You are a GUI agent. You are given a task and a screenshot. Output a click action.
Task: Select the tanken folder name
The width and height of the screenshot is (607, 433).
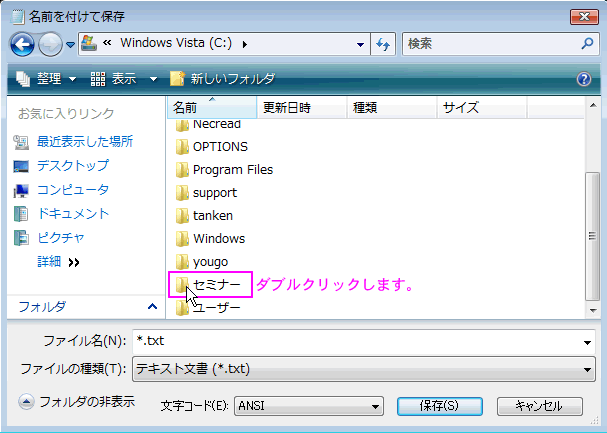click(213, 216)
